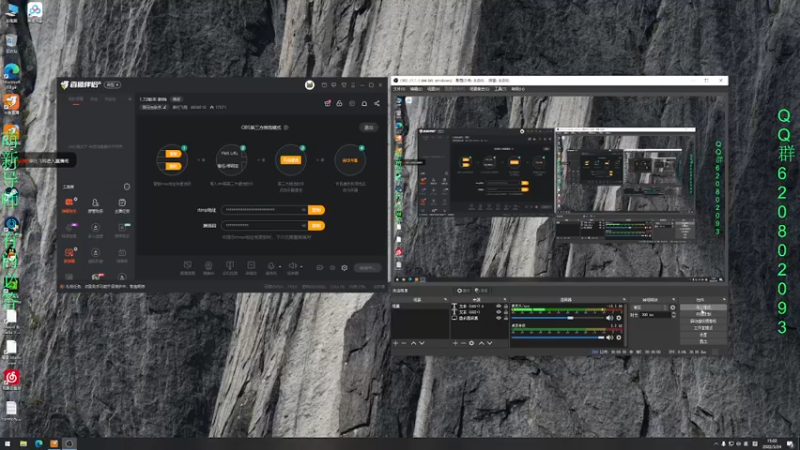800x450 pixels.
Task: Toggle visibility of the second text source in OBS
Action: click(x=498, y=312)
